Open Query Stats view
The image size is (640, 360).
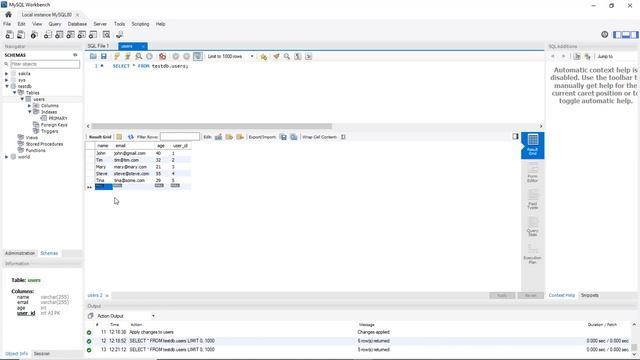533,227
